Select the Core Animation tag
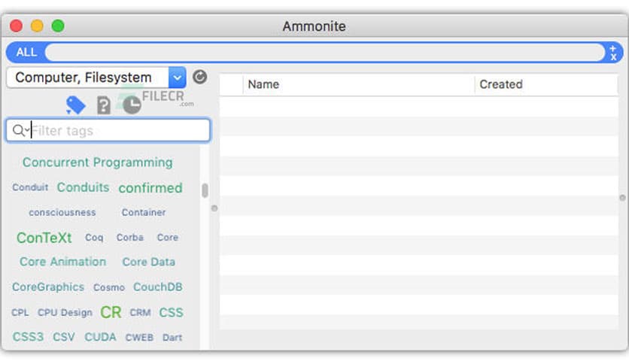Viewport: 629px width, 364px height. click(x=62, y=262)
